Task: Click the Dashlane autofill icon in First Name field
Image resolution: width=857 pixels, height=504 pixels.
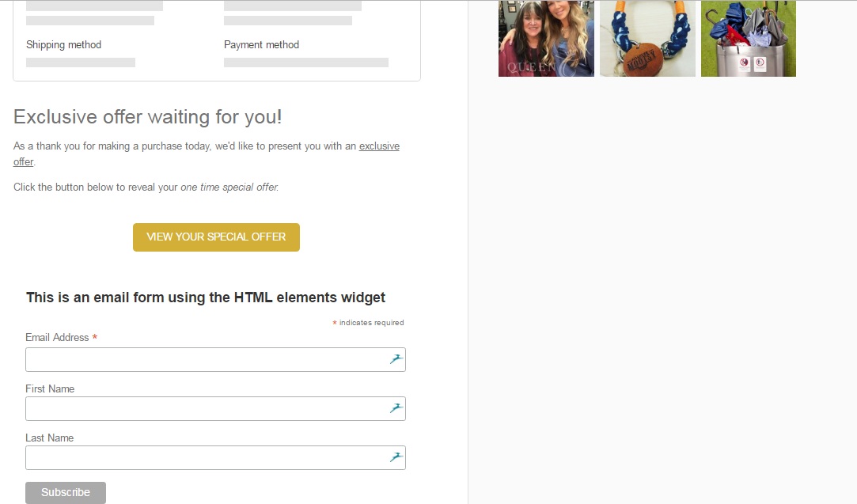Action: pyautogui.click(x=395, y=408)
